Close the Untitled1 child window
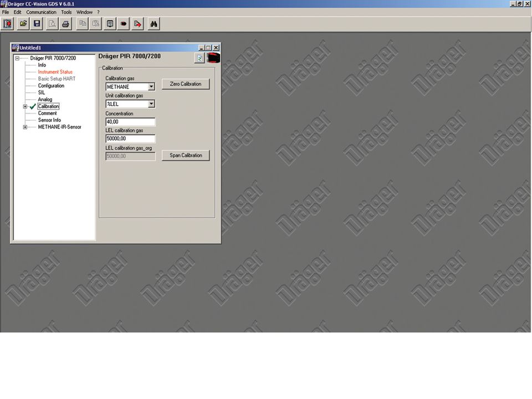532x399 pixels. (216, 48)
